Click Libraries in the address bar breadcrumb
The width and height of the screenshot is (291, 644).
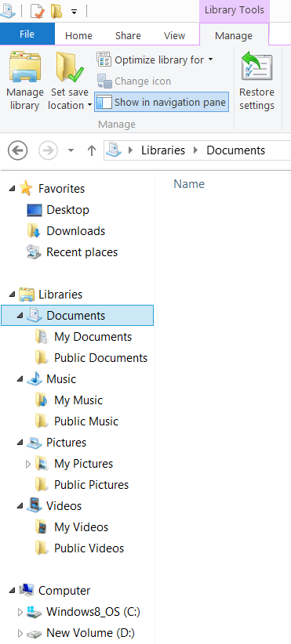[163, 150]
